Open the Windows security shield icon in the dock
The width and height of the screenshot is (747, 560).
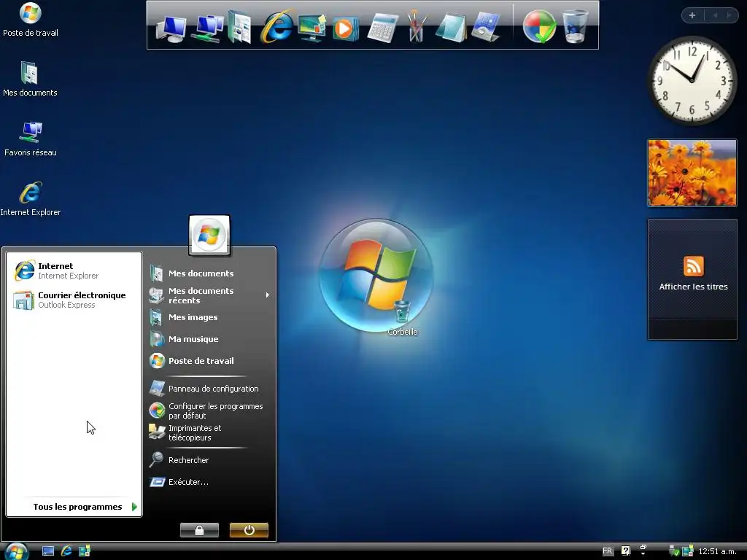(539, 27)
